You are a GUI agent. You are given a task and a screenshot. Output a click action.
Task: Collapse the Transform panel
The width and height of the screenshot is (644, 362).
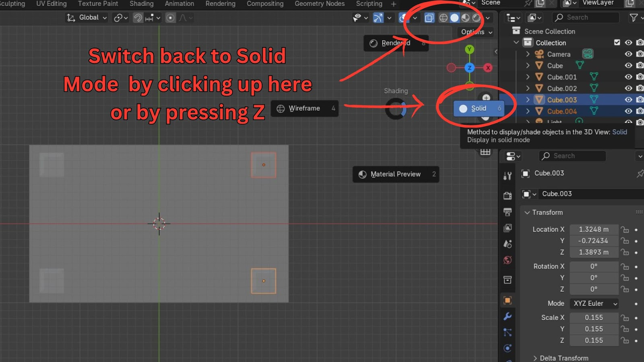click(x=527, y=212)
